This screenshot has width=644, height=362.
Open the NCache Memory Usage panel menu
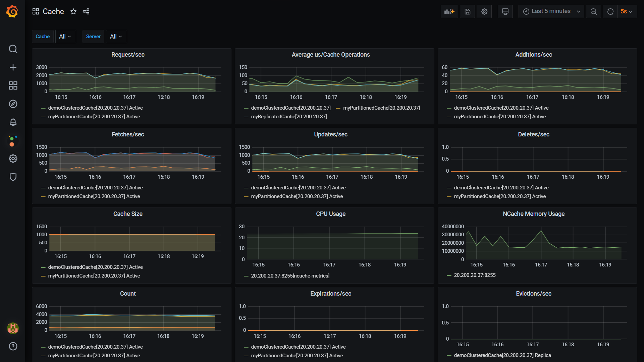click(x=534, y=214)
